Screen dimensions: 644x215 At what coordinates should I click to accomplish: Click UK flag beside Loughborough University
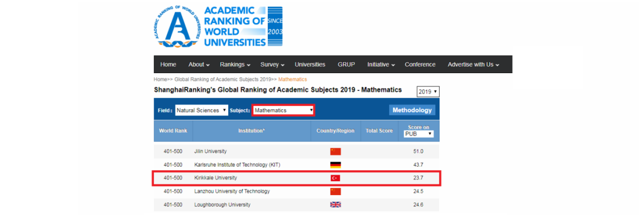[335, 205]
